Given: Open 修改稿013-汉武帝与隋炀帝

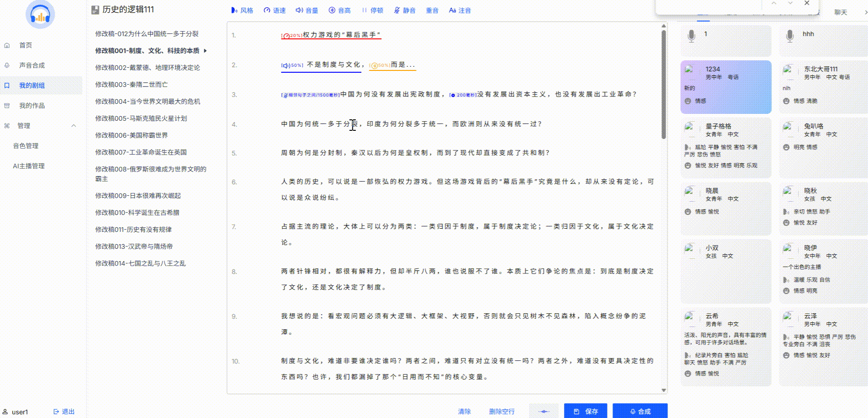Looking at the screenshot, I should pyautogui.click(x=134, y=247).
